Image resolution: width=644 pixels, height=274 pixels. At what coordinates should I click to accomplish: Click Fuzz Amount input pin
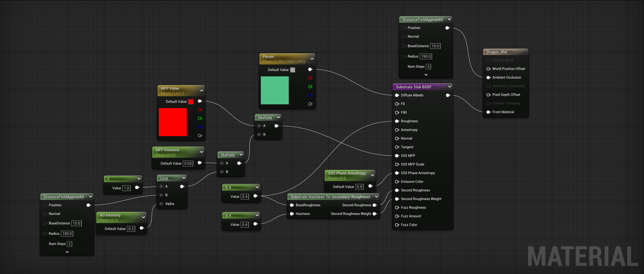pos(397,216)
